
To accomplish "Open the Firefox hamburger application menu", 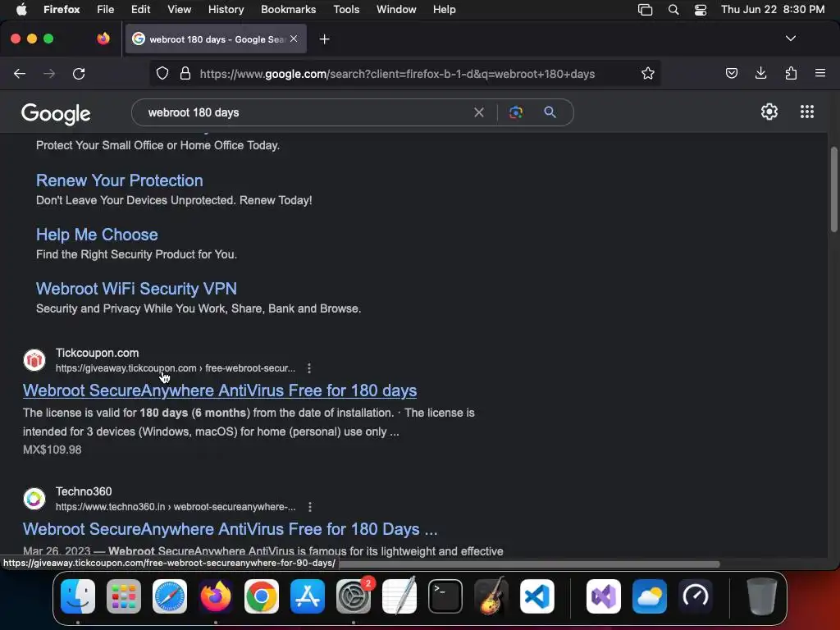I will tap(820, 73).
